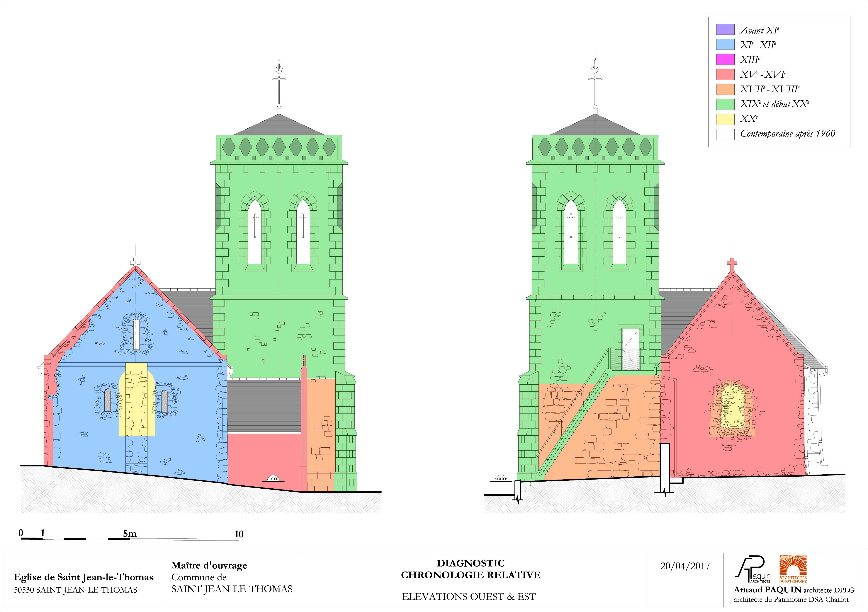Click the '50530 SAINT JEAN-LE-THOMAS' address line
Viewport: 868px width, 612px height.
click(x=76, y=590)
